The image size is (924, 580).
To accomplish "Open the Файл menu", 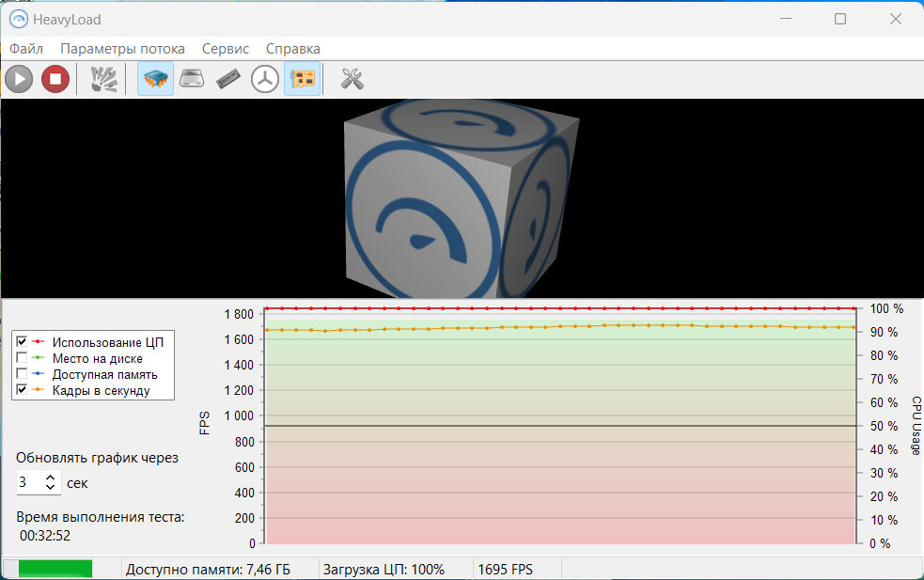I will [26, 49].
